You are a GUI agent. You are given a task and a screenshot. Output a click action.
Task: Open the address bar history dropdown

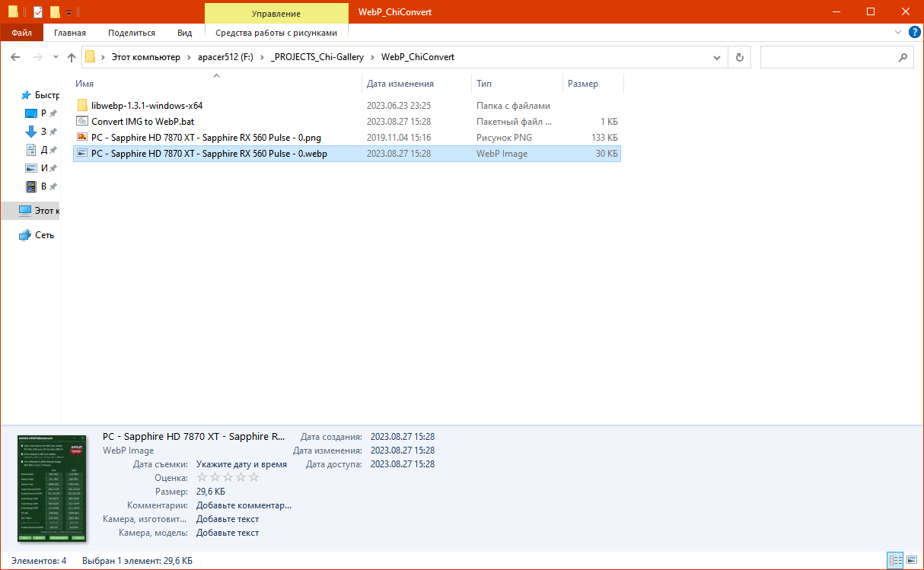point(717,57)
